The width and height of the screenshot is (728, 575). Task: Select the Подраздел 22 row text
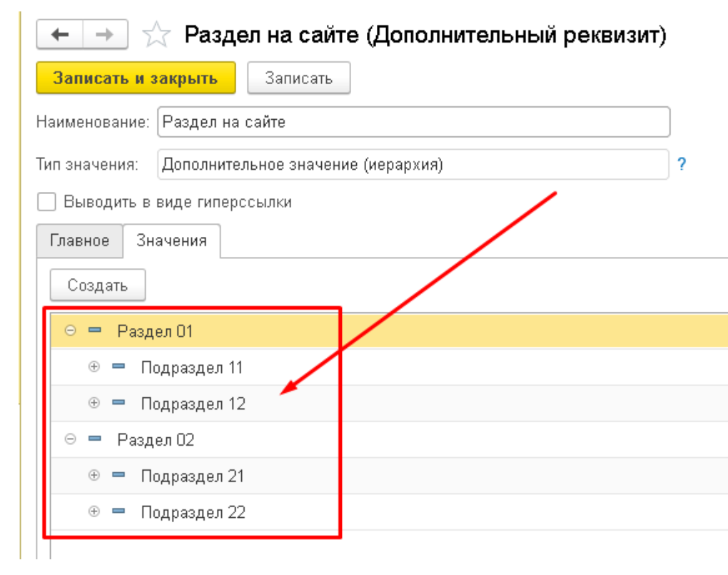pyautogui.click(x=193, y=512)
